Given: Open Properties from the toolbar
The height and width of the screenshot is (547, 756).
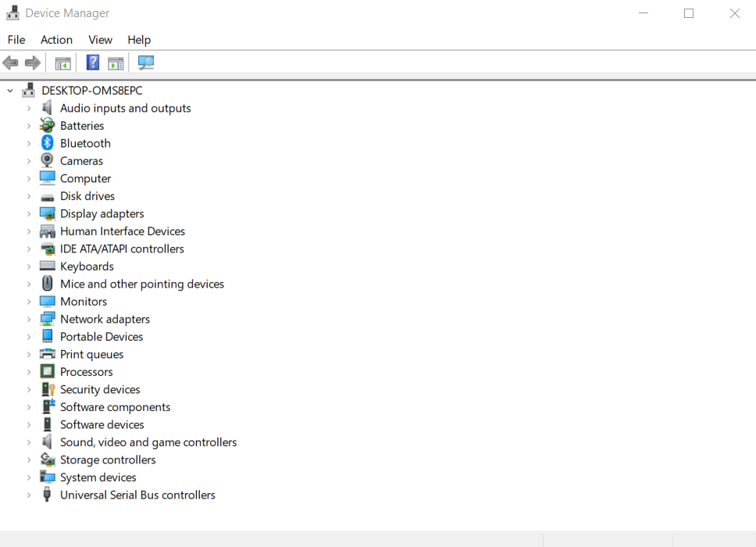Looking at the screenshot, I should (x=116, y=63).
